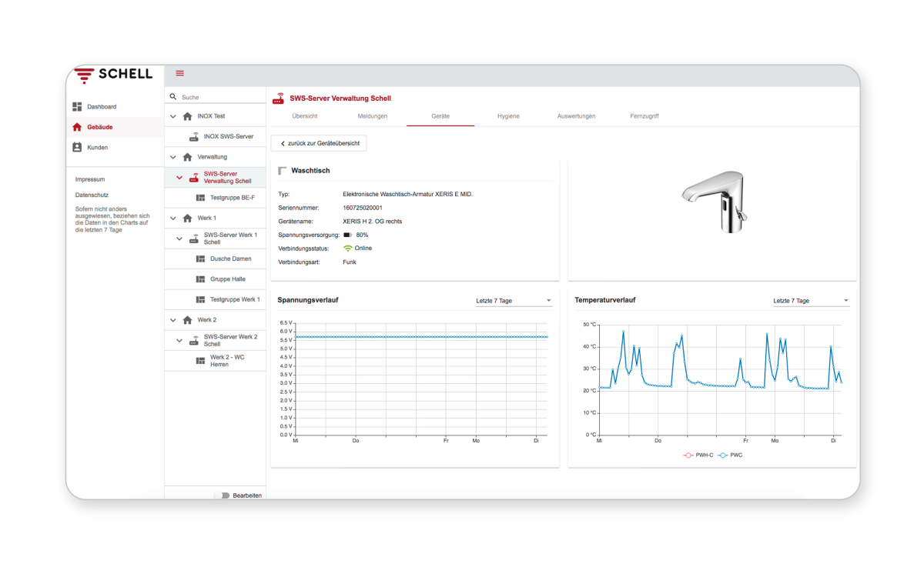Click the INOX SWS-Server router icon
Image resolution: width=924 pixels, height=564 pixels.
(194, 137)
